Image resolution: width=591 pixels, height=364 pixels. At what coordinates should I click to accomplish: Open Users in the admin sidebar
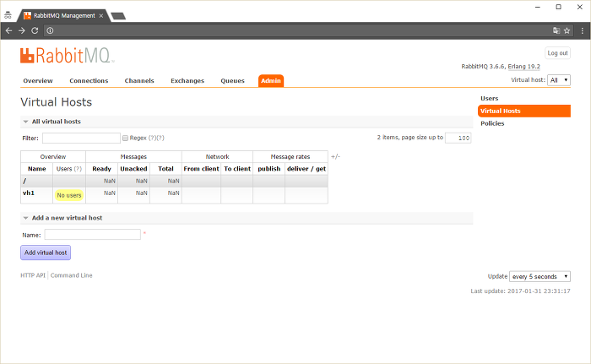coord(489,99)
